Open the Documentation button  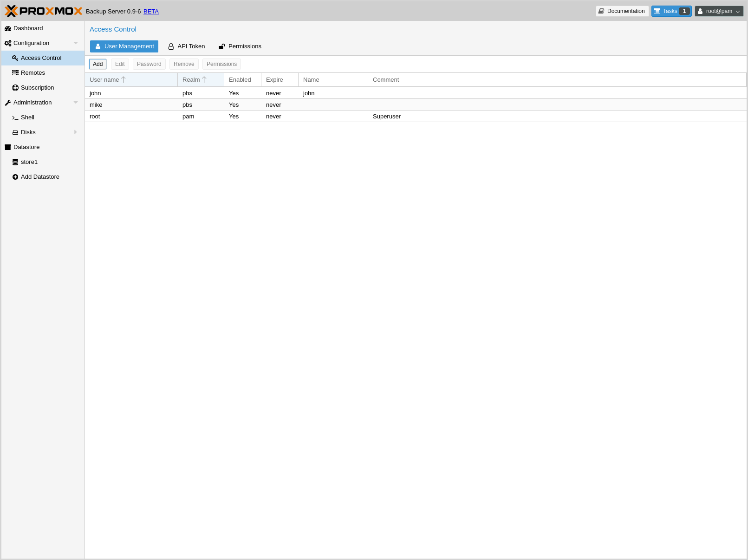622,11
